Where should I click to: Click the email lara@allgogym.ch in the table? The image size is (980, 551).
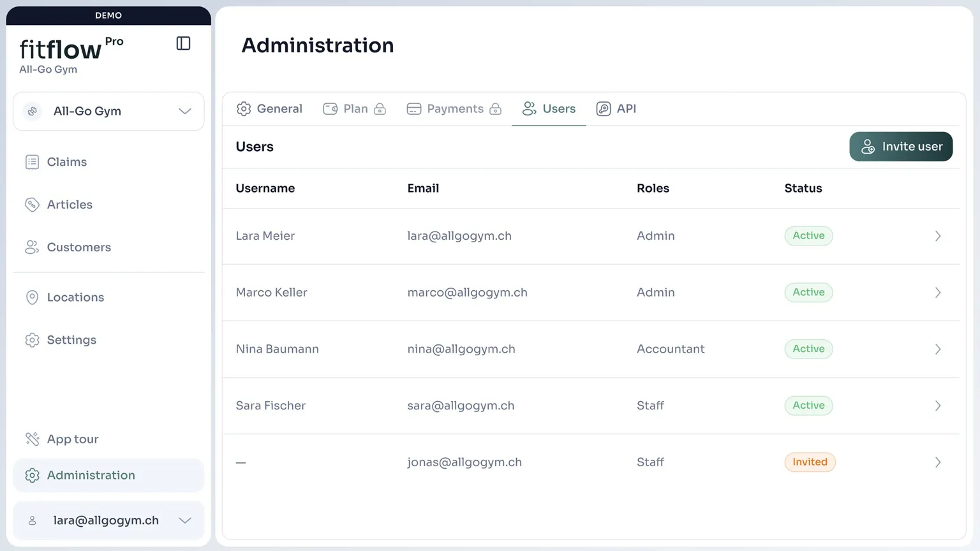459,236
